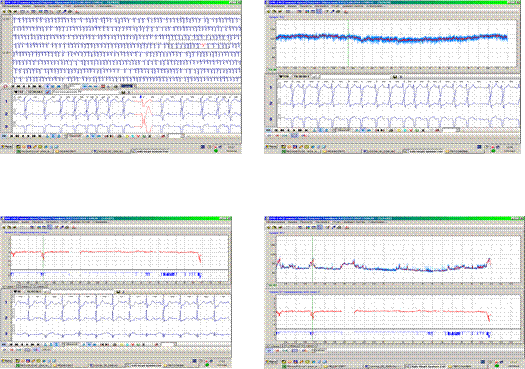This screenshot has width=525, height=369.
Task: Click the pressed toolbar icon in the single-trend window's top toolbar
Action: point(319,11)
